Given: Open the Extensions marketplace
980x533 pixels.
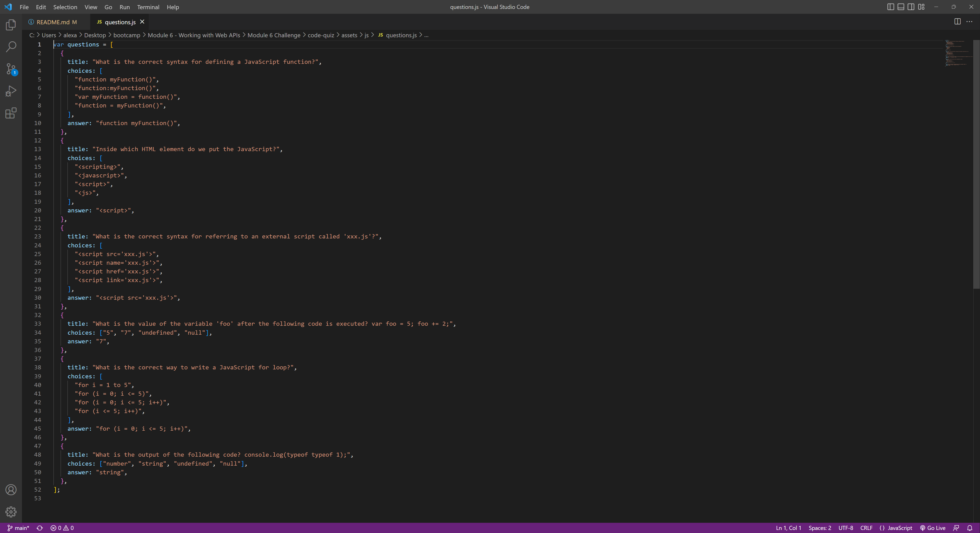Looking at the screenshot, I should point(11,113).
